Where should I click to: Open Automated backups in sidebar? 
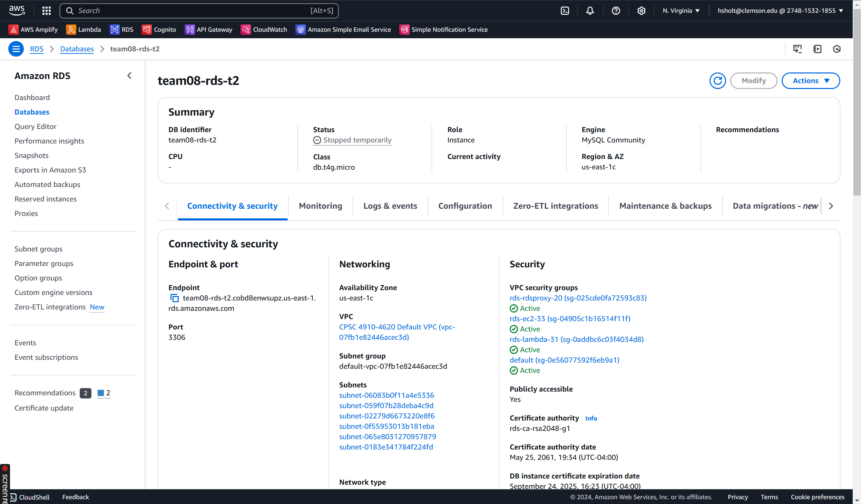click(x=47, y=185)
